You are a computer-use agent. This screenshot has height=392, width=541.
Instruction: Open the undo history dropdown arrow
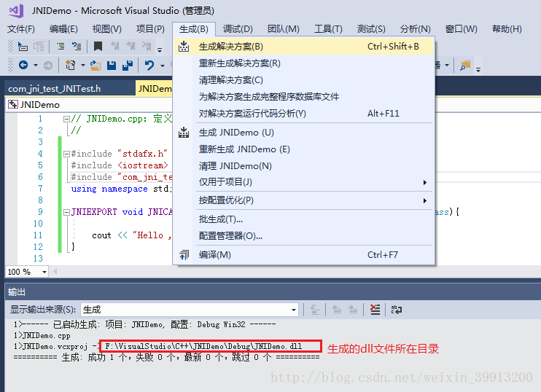162,65
